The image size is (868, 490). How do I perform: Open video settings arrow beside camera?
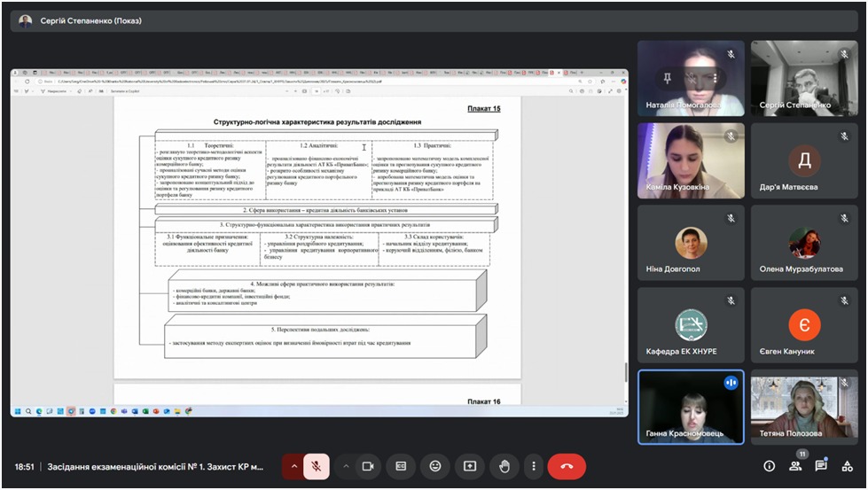[x=346, y=466]
